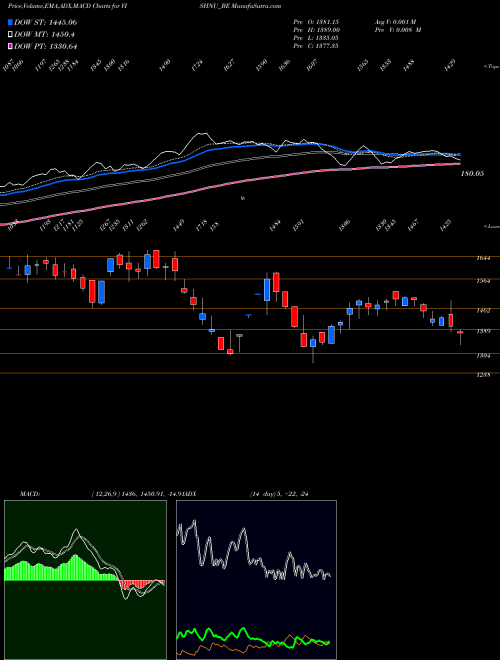Click the '<Lows' axis label

pyautogui.click(x=491, y=226)
